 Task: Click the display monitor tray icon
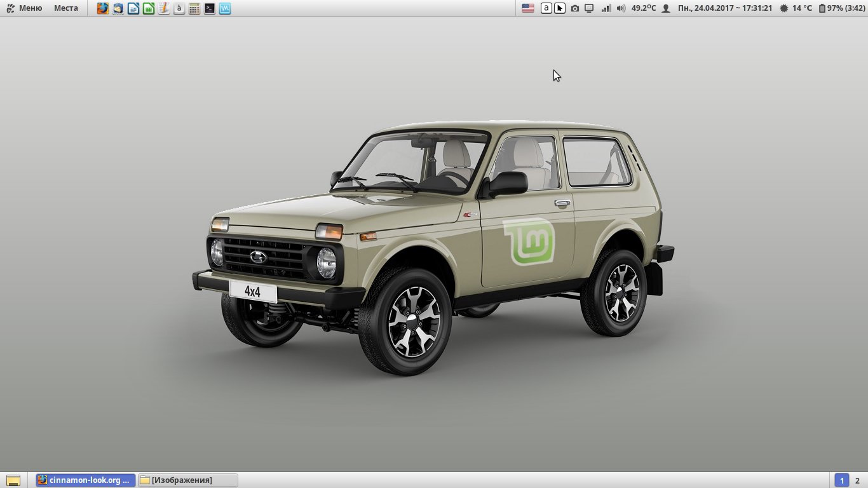click(x=589, y=8)
